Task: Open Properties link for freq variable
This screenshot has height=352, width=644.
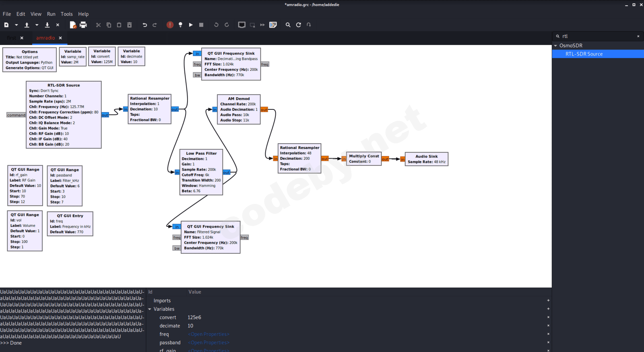Action: tap(208, 334)
